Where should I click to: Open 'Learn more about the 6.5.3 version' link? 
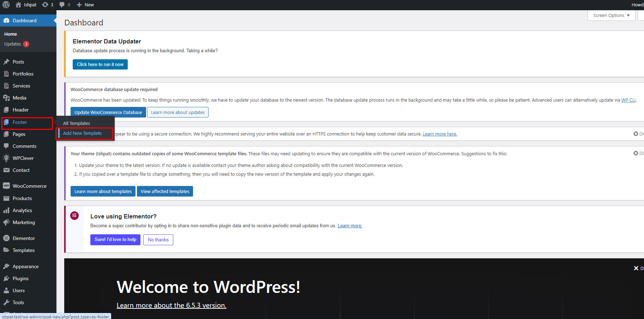point(171,305)
